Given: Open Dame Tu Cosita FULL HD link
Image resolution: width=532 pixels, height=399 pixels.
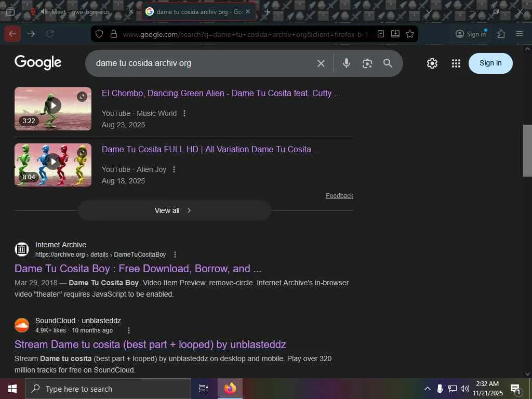Looking at the screenshot, I should [211, 149].
